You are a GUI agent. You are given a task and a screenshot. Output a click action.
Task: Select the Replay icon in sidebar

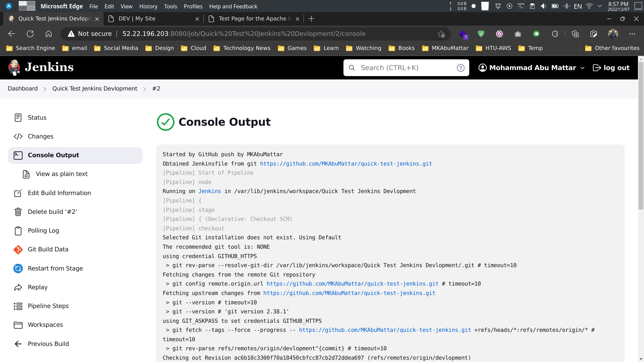pyautogui.click(x=18, y=287)
